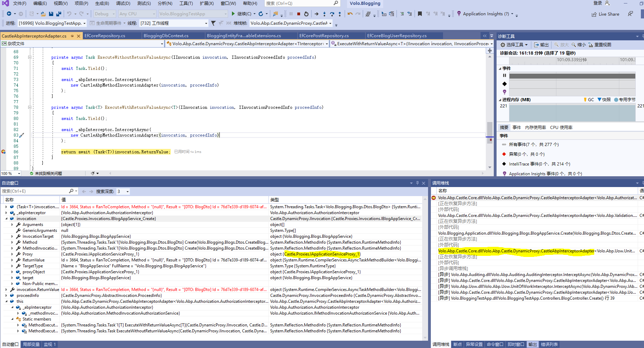Click the Undo arrow in the toolbar

[69, 14]
